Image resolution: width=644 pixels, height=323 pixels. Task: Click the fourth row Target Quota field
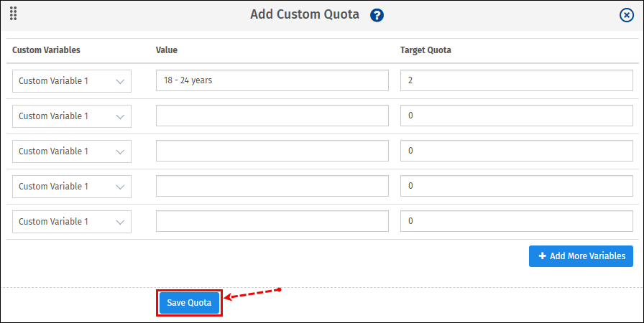coord(516,187)
